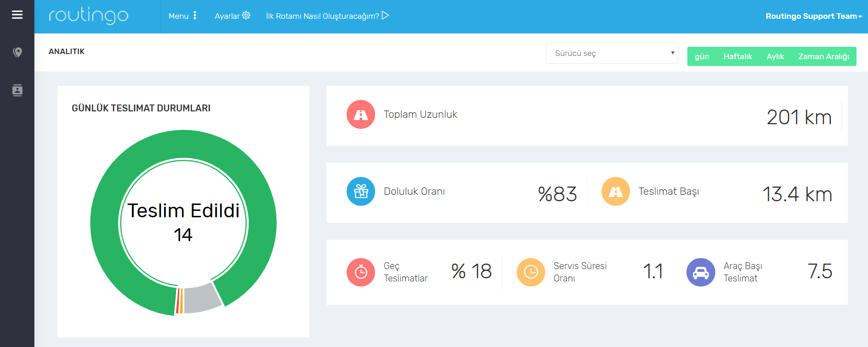Click the Araç Başı Teslimat label

coord(743,272)
